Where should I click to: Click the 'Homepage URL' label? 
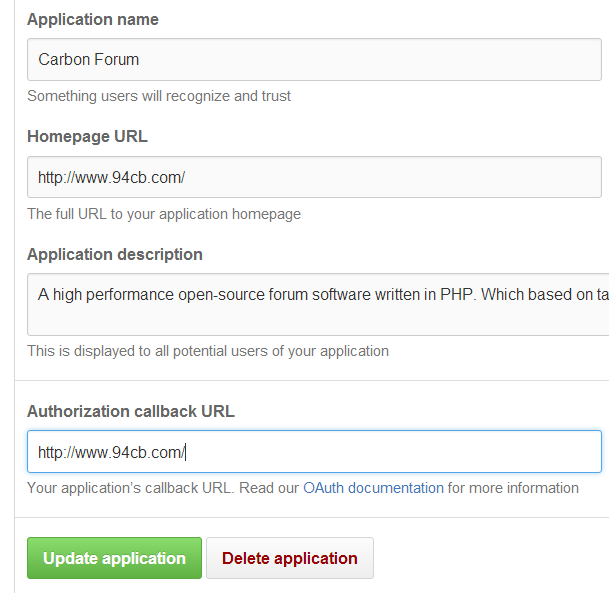[87, 137]
